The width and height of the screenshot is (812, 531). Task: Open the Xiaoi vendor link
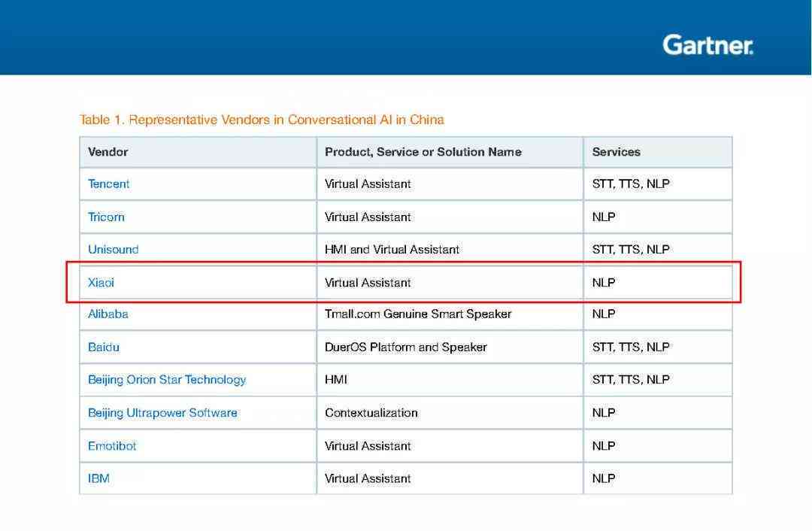[x=101, y=282]
